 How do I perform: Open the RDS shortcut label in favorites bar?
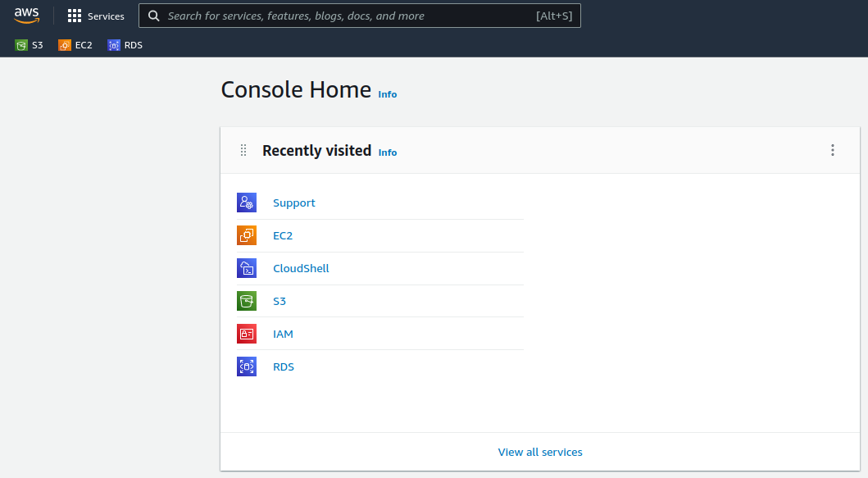tap(134, 45)
